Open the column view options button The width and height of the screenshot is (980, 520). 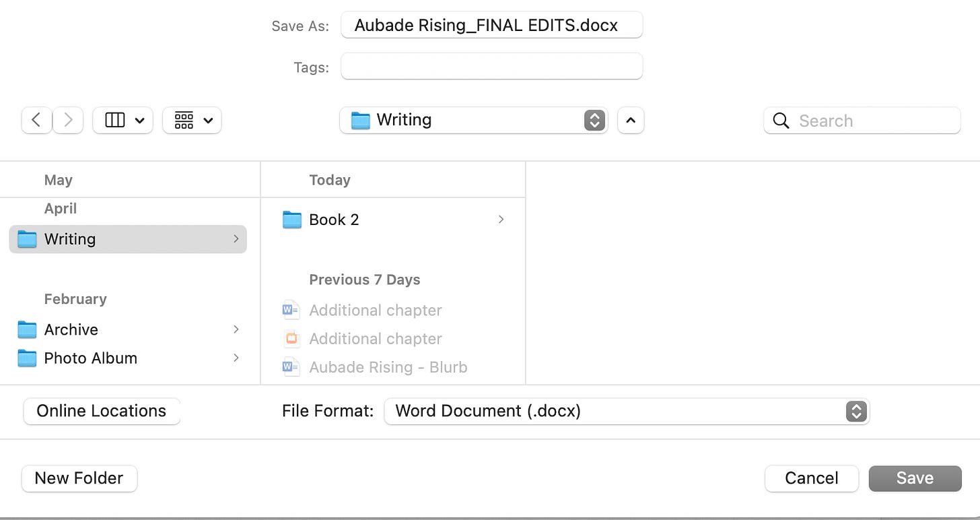point(123,121)
